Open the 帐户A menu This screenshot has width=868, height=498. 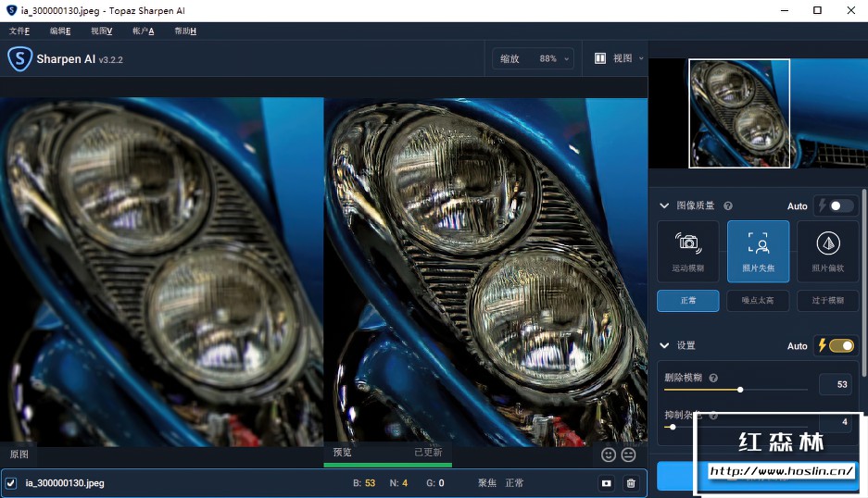click(144, 31)
